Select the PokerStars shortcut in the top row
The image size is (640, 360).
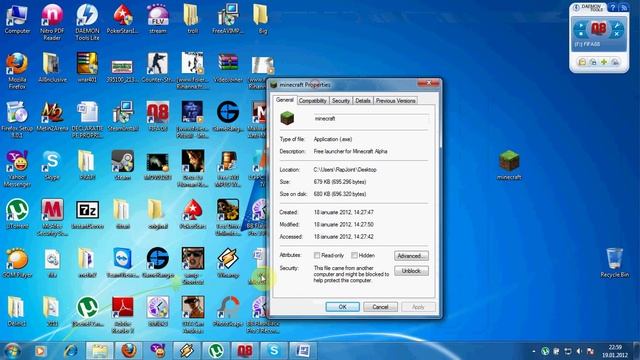pyautogui.click(x=122, y=19)
